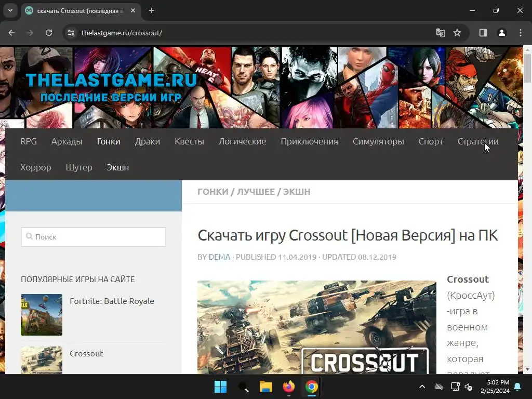Open the Спорт category
The image size is (532, 399).
431,141
